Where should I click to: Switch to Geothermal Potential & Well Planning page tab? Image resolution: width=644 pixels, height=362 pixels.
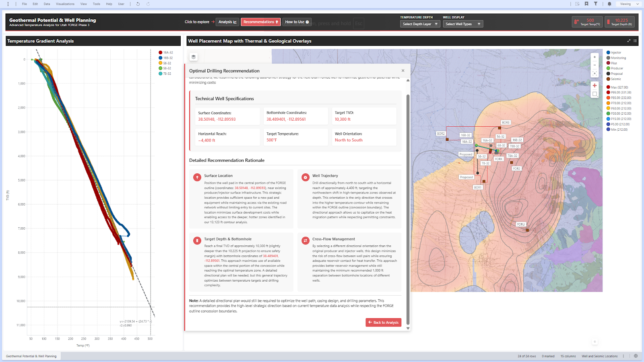click(x=31, y=356)
